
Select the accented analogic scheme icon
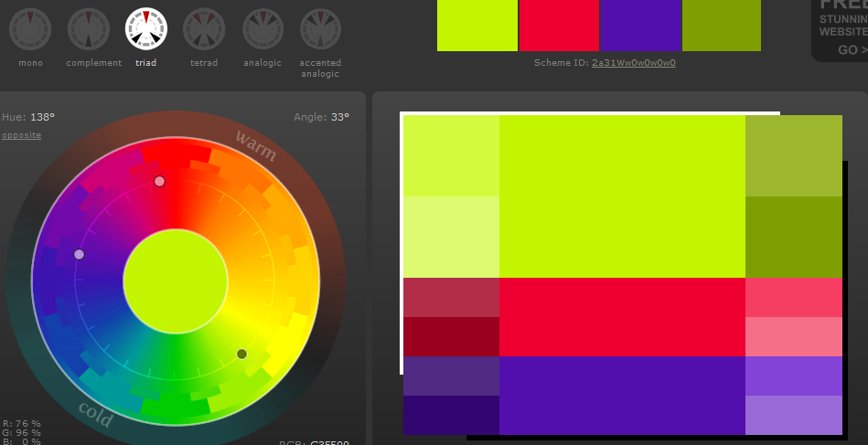[x=320, y=28]
